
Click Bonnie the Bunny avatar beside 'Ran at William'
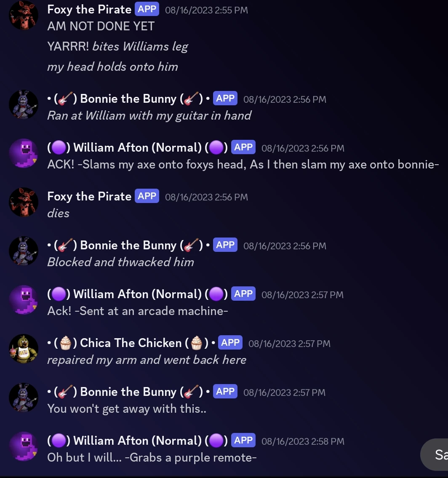coord(24,104)
